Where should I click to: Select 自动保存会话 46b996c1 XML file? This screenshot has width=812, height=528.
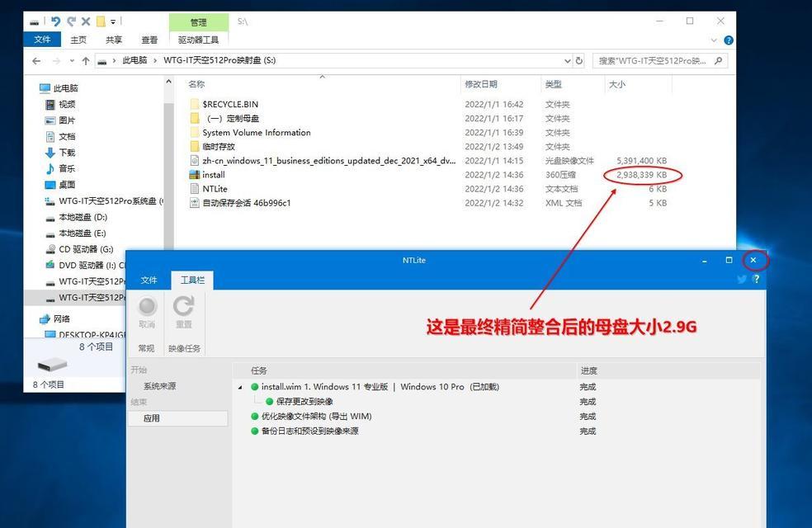click(x=246, y=203)
